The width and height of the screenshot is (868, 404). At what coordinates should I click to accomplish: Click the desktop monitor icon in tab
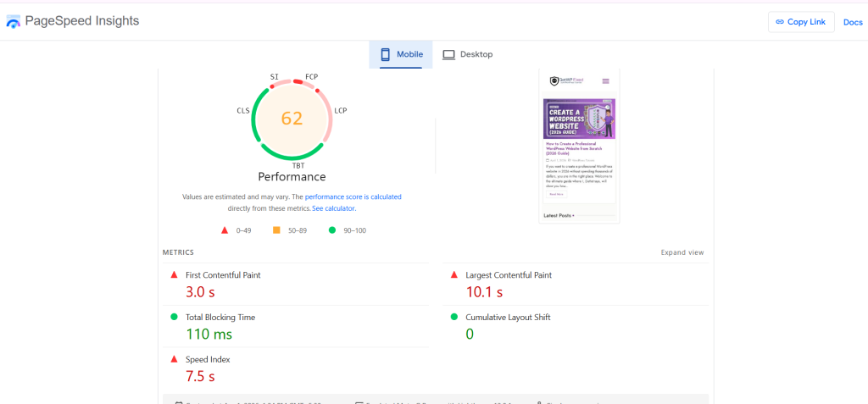[x=448, y=55]
